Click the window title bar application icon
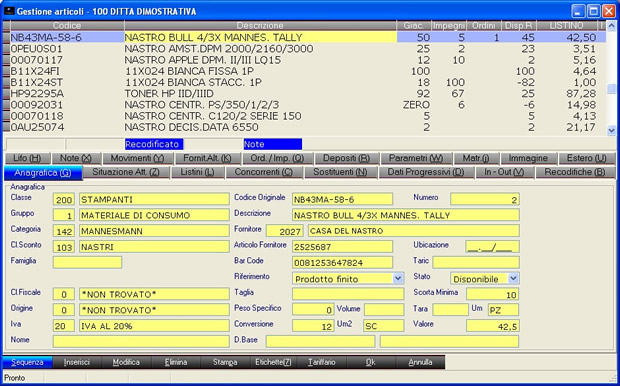620x386 pixels. pos(9,11)
